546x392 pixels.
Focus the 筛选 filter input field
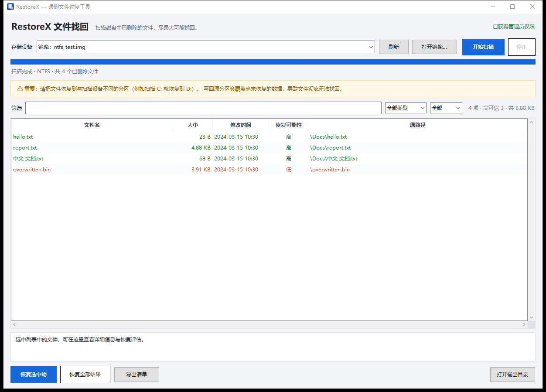click(203, 108)
